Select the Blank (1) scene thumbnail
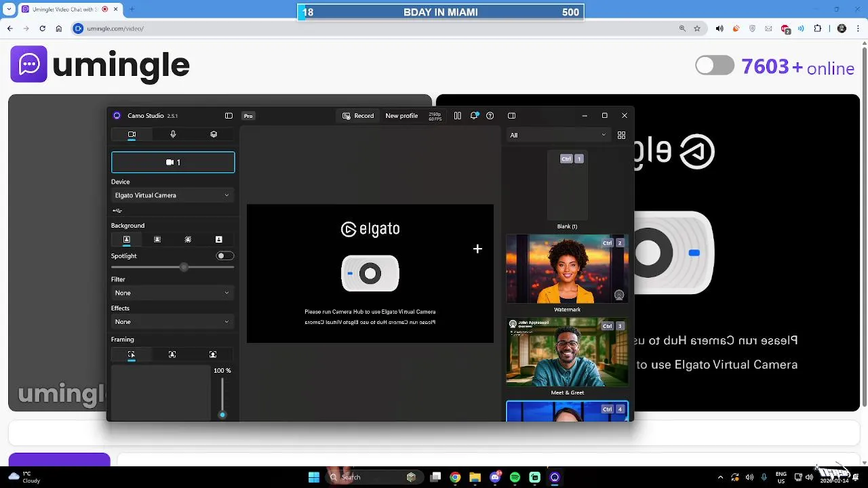 (568, 186)
